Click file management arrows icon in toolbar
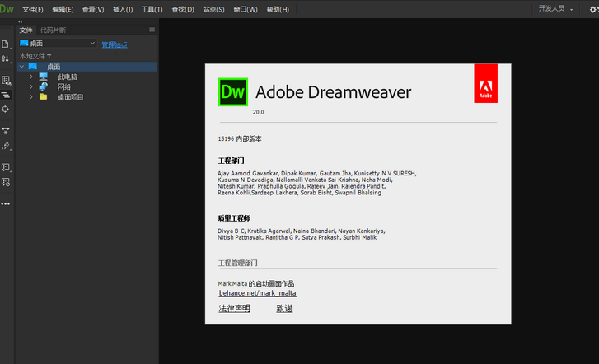 point(5,58)
